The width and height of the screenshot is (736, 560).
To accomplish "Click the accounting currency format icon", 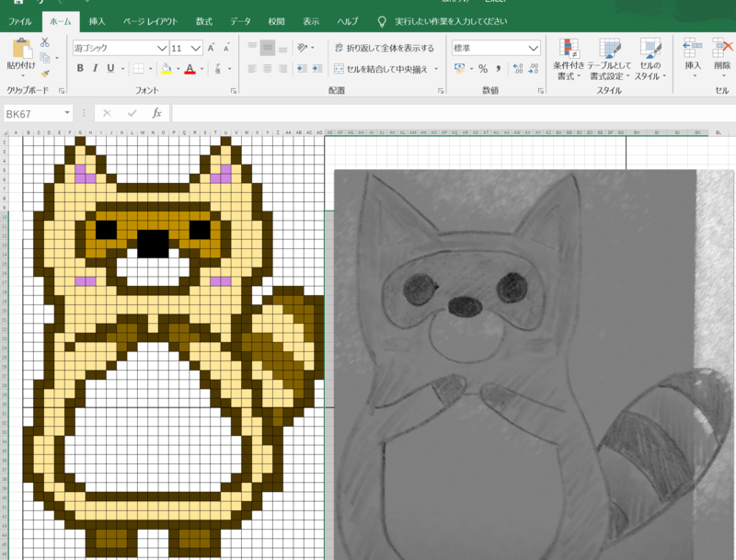I will [459, 68].
